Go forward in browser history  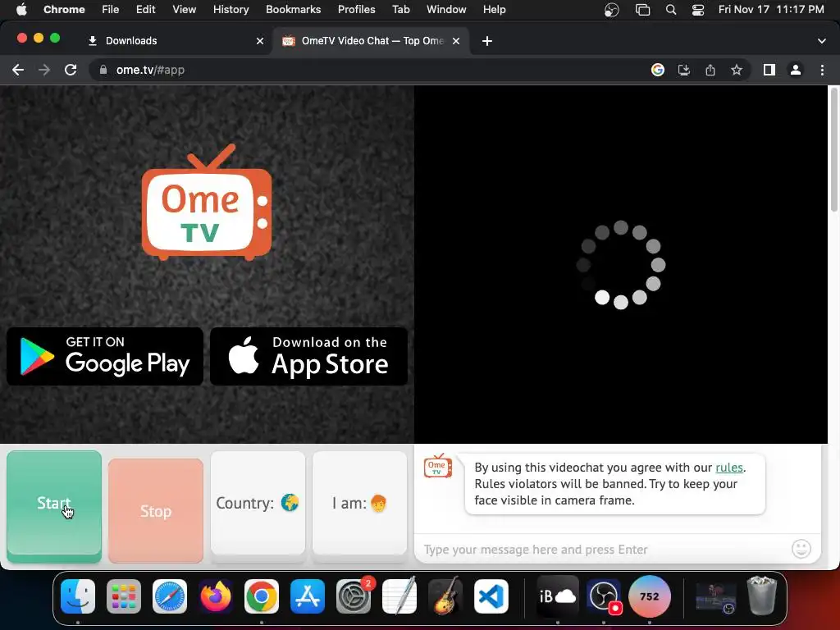44,70
